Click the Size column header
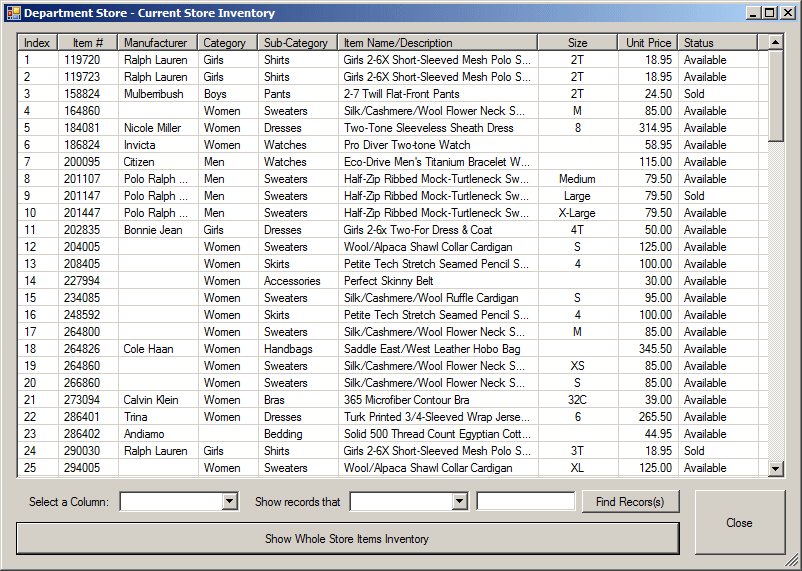 577,43
